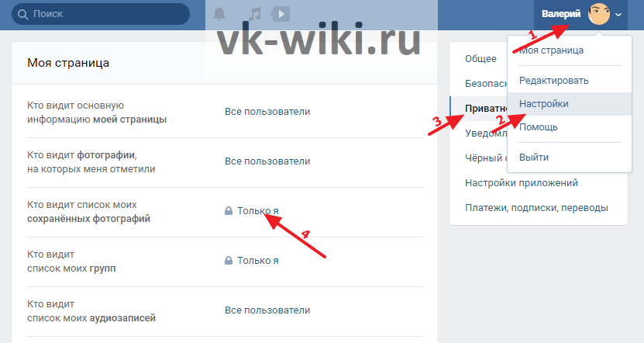The width and height of the screenshot is (644, 343).
Task: Change who sees основную информацию setting
Action: (267, 112)
